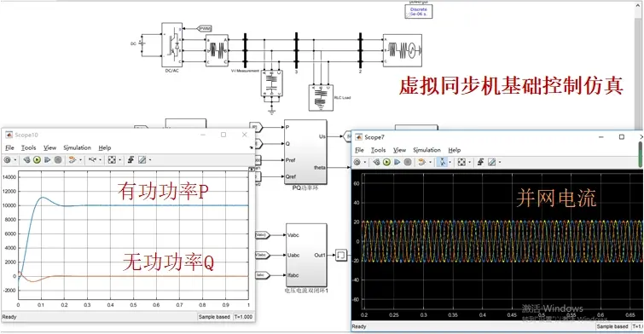
Task: Click 'Sample based' in Scope10 status bar
Action: pos(214,317)
